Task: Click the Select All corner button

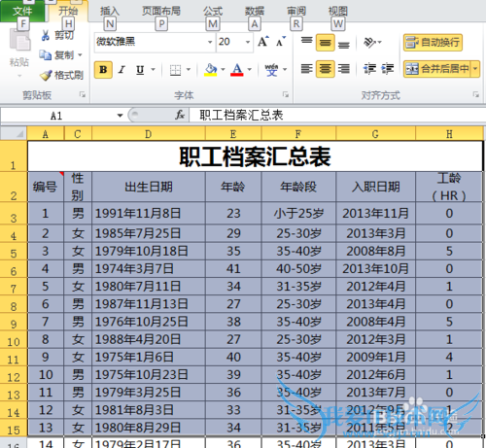Action: point(14,133)
